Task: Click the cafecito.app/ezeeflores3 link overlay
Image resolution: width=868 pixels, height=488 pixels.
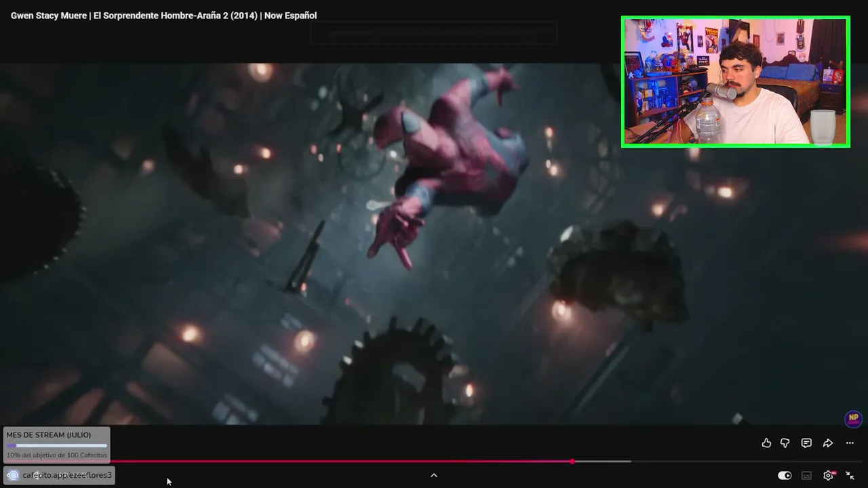Action: tap(59, 475)
